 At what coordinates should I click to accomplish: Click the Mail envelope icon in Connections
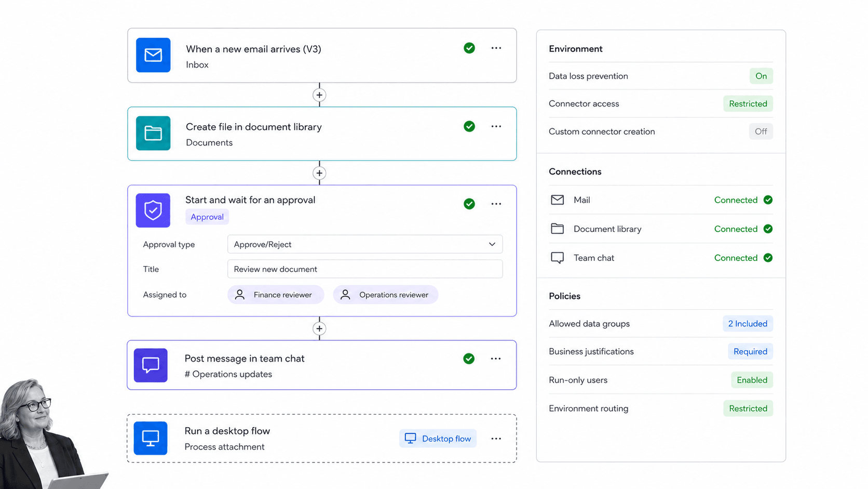pos(557,200)
